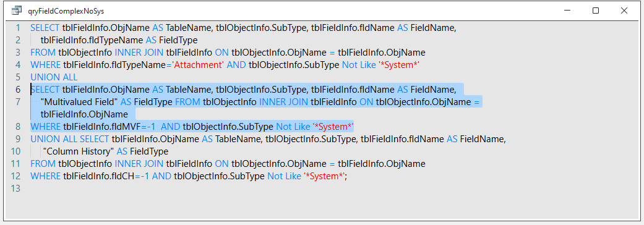Maximize the qryFieldComplexNoSys window

tap(596, 11)
